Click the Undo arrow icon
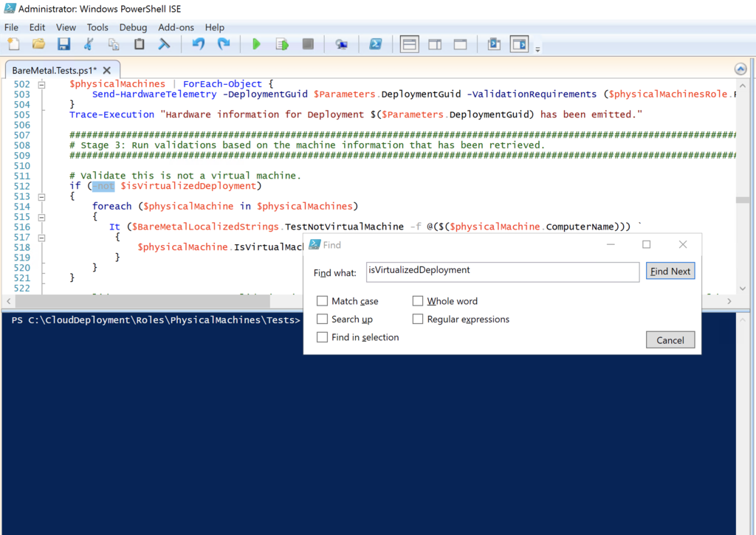The width and height of the screenshot is (756, 535). pos(198,44)
